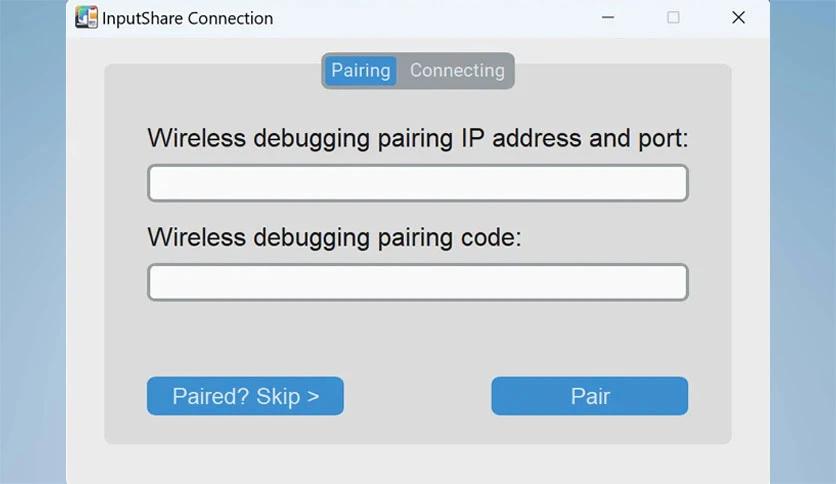Activate the highlighted Pairing toggle segment
The height and width of the screenshot is (484, 836).
pos(360,70)
